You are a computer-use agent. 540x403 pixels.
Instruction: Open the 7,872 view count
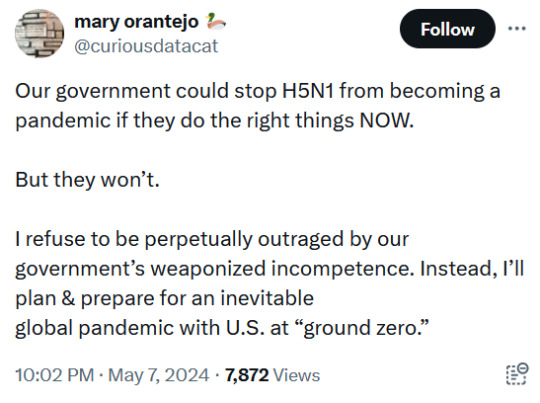[247, 375]
